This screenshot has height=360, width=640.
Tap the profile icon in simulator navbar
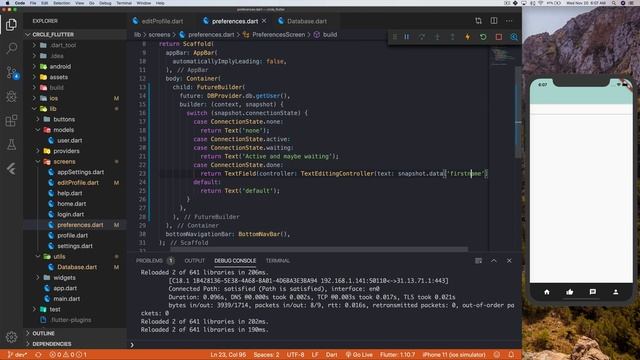click(616, 292)
